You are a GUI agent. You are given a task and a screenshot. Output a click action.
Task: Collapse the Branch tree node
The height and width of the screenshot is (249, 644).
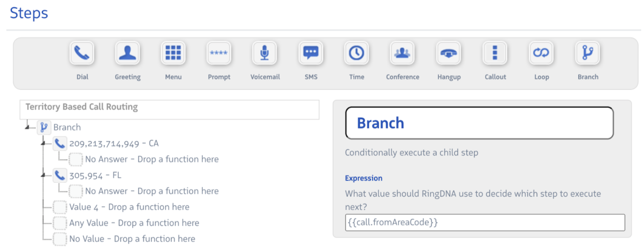[x=27, y=127]
